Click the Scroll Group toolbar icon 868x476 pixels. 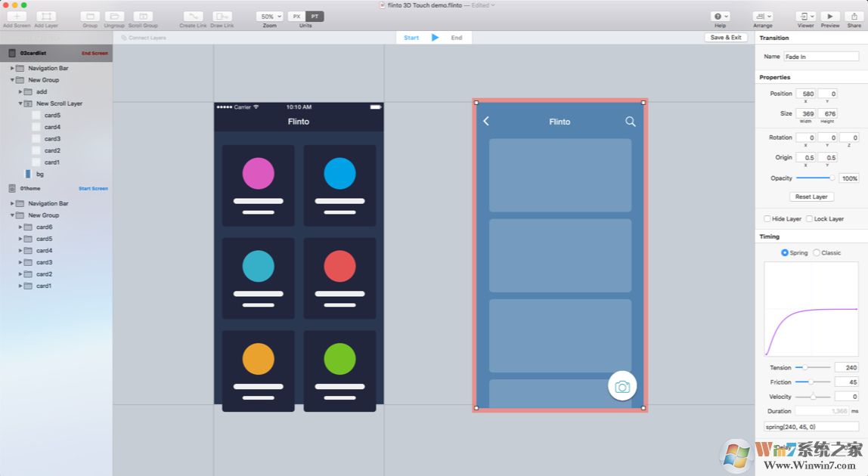click(x=143, y=17)
